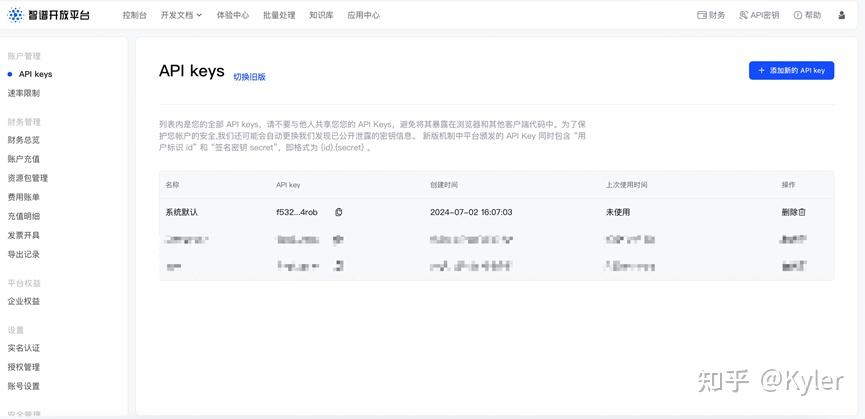Open 速率限制 in sidebar
Image resolution: width=865 pixels, height=419 pixels.
24,93
